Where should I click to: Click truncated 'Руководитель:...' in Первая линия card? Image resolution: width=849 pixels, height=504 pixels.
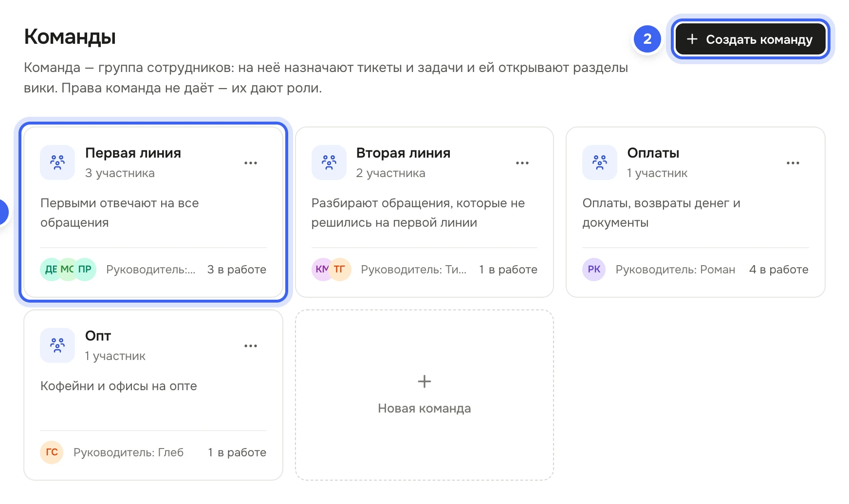click(151, 270)
